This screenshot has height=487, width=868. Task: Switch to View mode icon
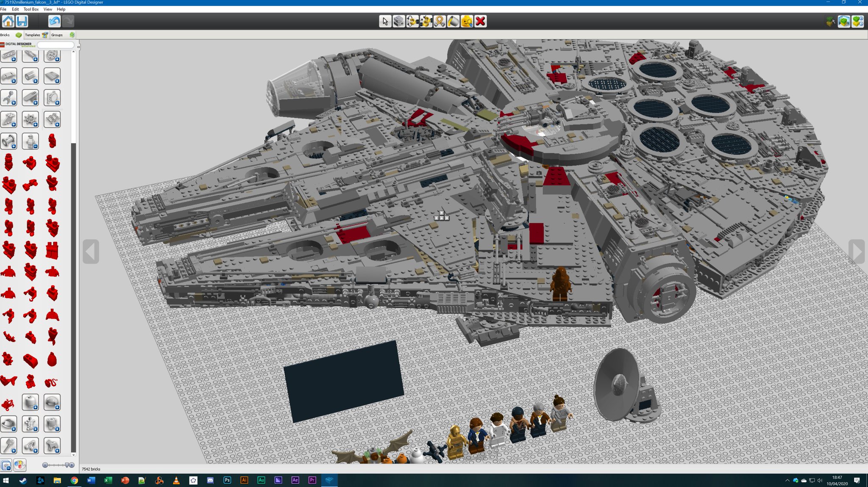click(844, 21)
